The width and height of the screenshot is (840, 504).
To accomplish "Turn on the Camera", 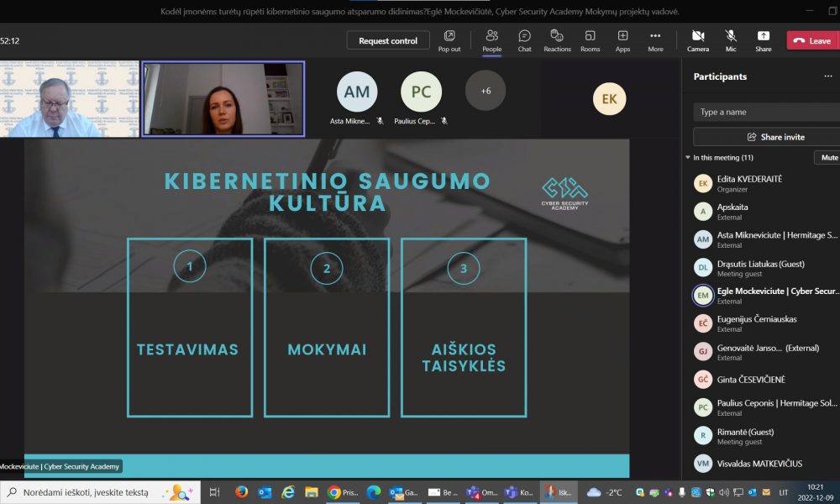I will [x=698, y=40].
